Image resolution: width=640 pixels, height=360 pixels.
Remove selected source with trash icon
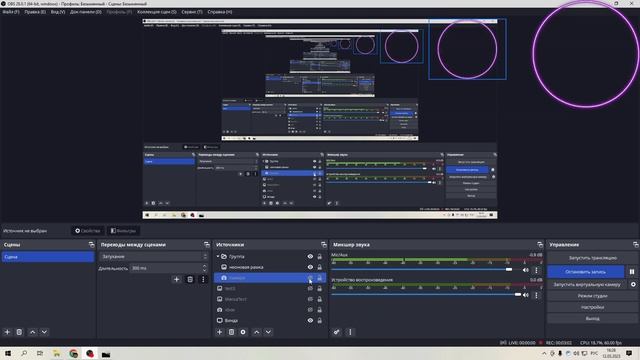231,332
